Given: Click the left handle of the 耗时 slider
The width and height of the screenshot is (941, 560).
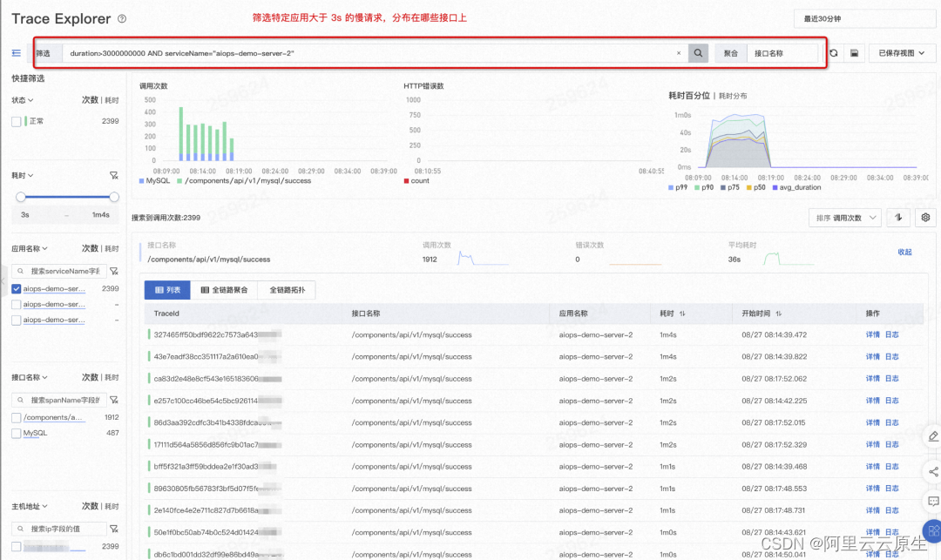Looking at the screenshot, I should [x=21, y=197].
